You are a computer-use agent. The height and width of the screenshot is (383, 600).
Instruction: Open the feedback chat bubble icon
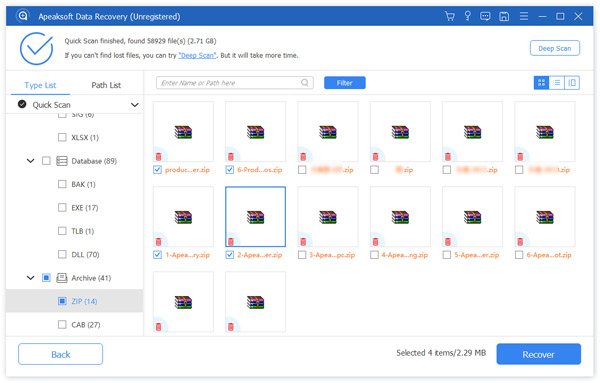(x=485, y=16)
